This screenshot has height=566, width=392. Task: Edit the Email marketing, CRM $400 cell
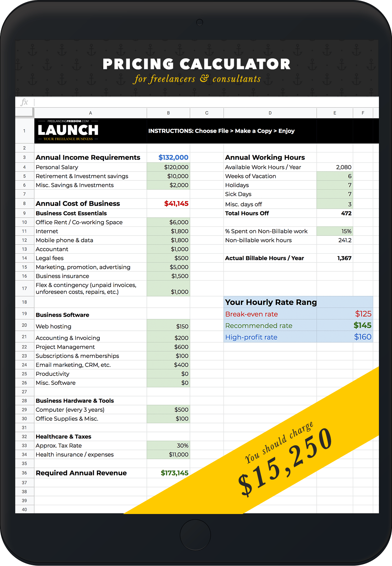click(x=168, y=365)
